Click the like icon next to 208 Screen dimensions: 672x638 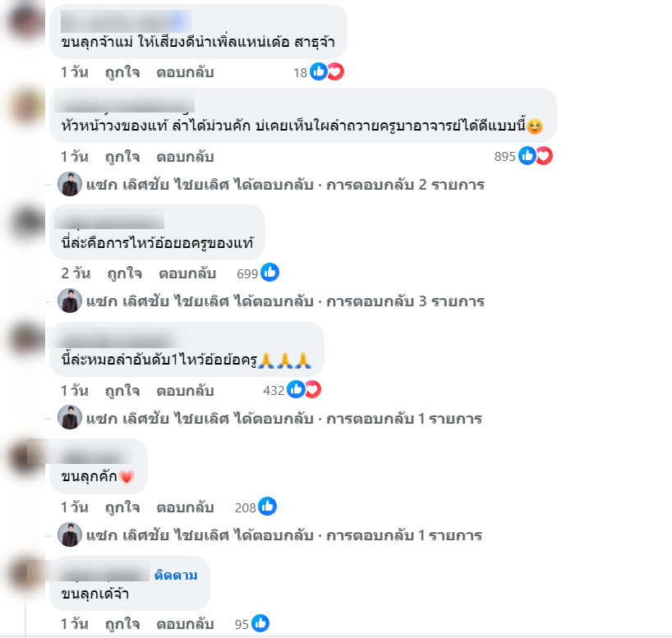tap(268, 507)
